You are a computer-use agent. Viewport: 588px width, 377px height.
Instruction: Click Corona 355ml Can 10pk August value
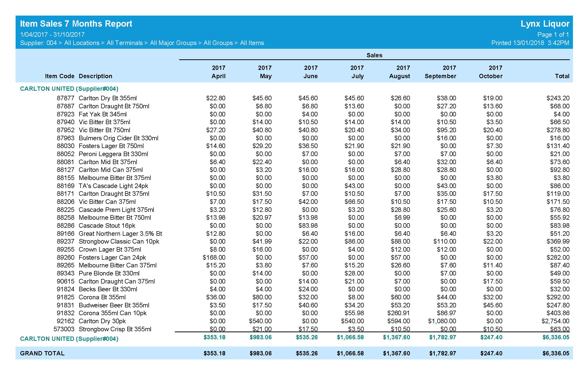click(399, 313)
